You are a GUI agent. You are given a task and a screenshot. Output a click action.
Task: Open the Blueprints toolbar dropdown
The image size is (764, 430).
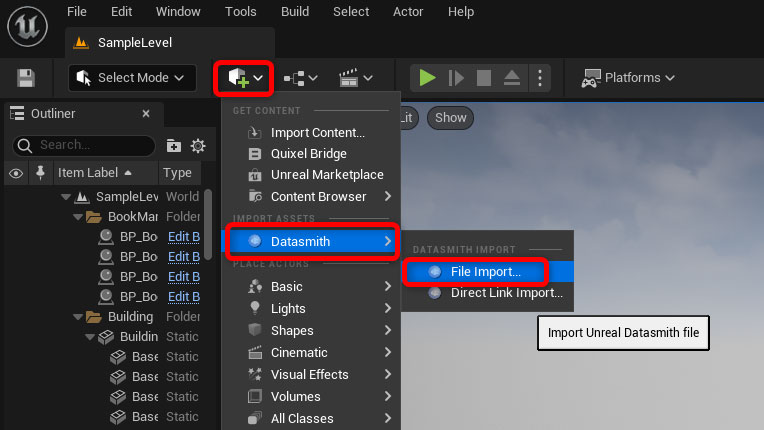(x=301, y=78)
